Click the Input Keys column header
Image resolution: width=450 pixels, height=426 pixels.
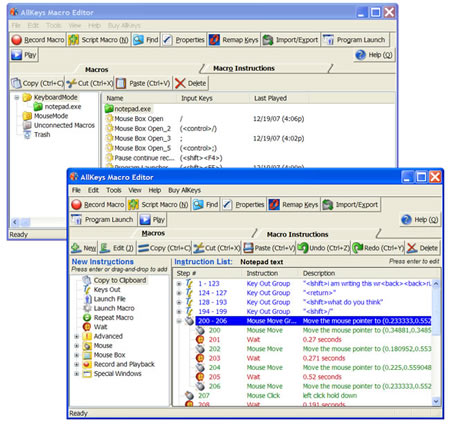click(197, 98)
